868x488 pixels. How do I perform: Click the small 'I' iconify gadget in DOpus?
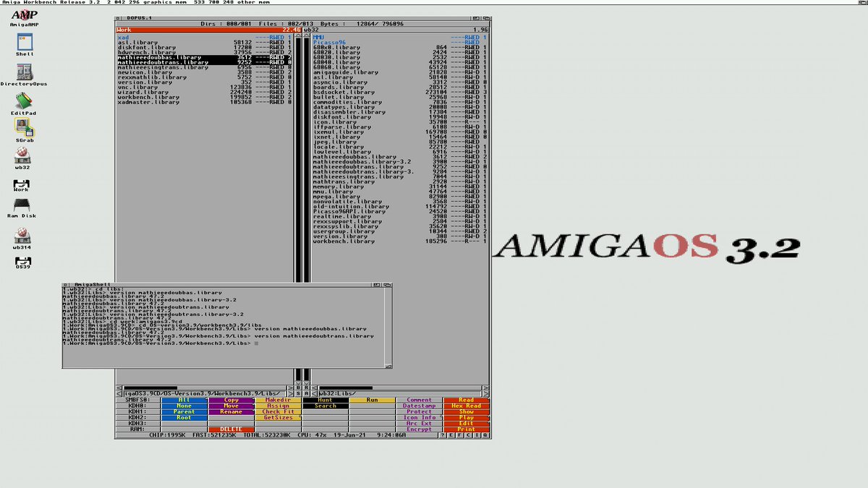tap(476, 435)
